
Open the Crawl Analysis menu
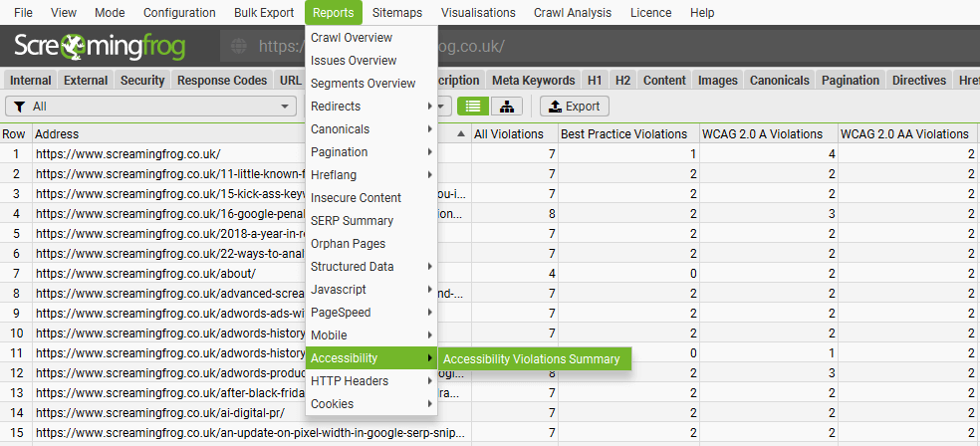coord(573,13)
